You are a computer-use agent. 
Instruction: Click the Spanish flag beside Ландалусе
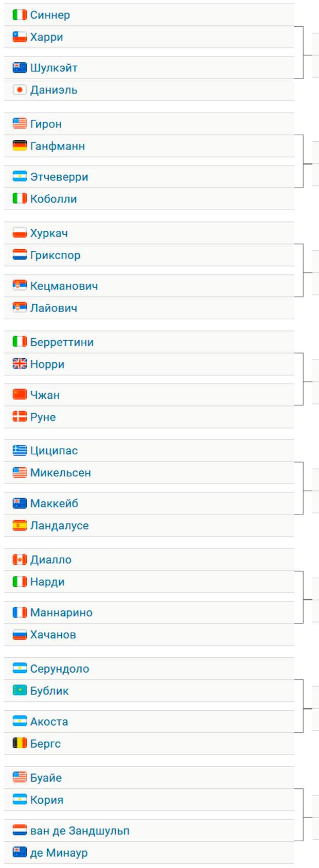[20, 525]
